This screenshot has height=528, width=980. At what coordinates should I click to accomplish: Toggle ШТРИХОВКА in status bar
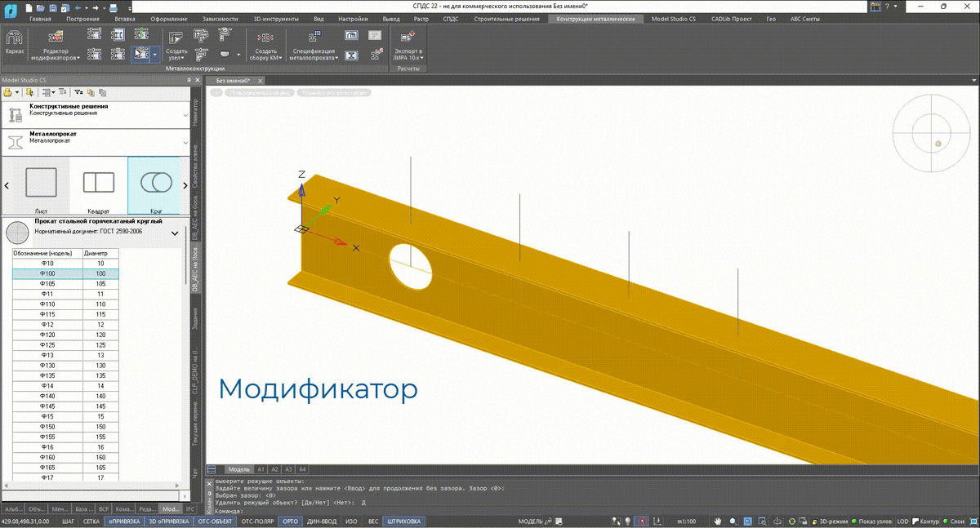tap(404, 521)
